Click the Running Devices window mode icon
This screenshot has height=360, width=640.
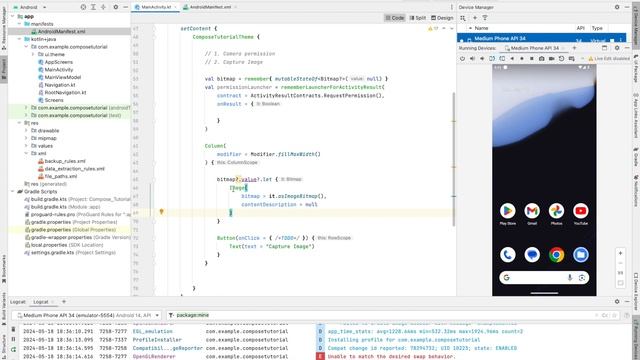604,48
